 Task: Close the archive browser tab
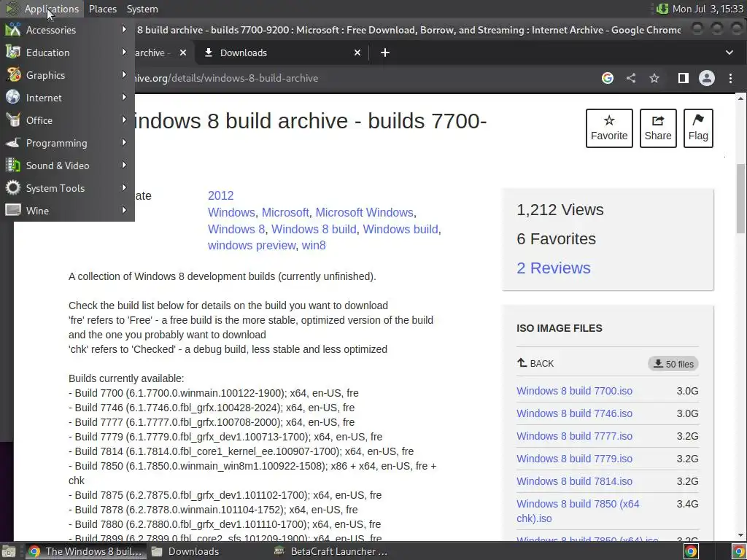183,52
